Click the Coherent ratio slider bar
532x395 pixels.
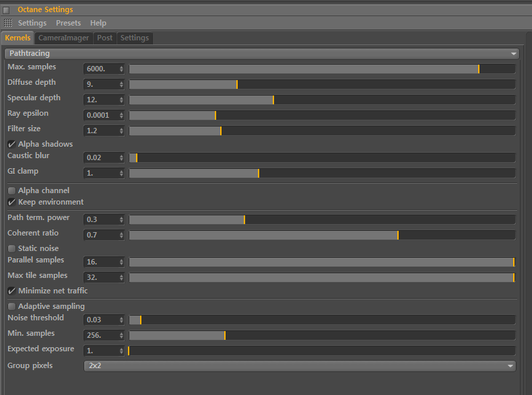[x=322, y=236]
